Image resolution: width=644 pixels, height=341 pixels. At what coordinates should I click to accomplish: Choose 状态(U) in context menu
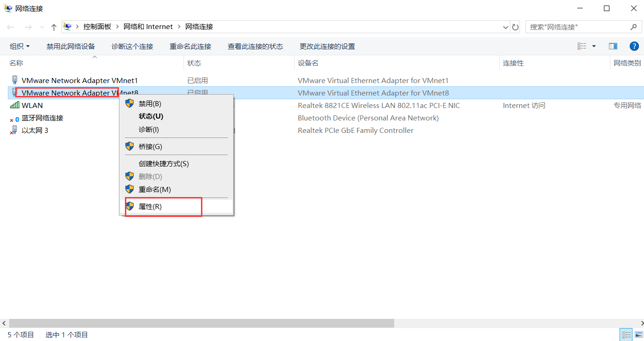(x=177, y=116)
